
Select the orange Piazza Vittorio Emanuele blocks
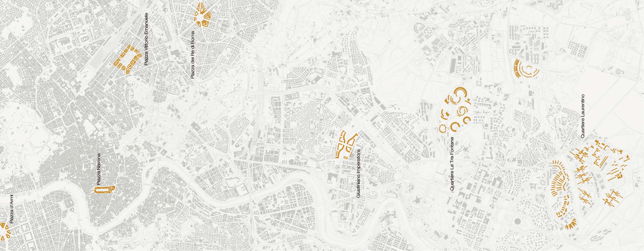pos(127,60)
